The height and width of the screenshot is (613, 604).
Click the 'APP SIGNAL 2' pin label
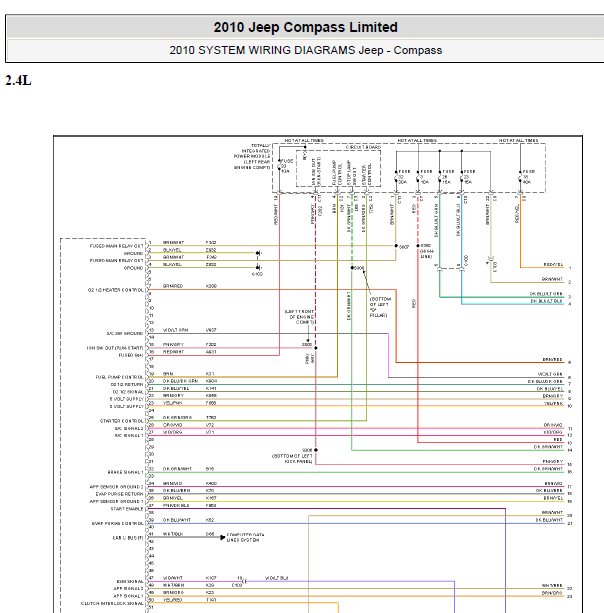[x=128, y=589]
